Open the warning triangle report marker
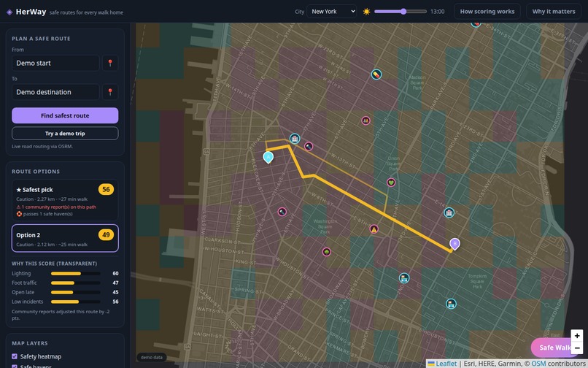 [374, 229]
